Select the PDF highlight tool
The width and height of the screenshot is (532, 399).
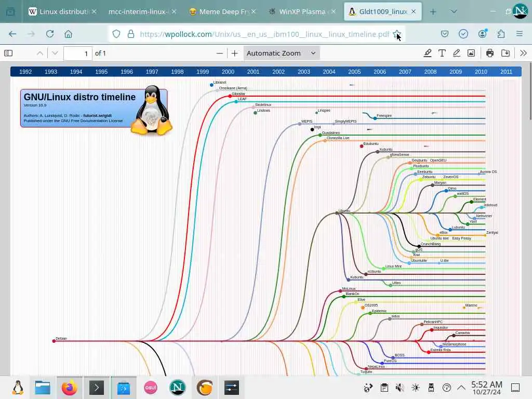coord(428,54)
